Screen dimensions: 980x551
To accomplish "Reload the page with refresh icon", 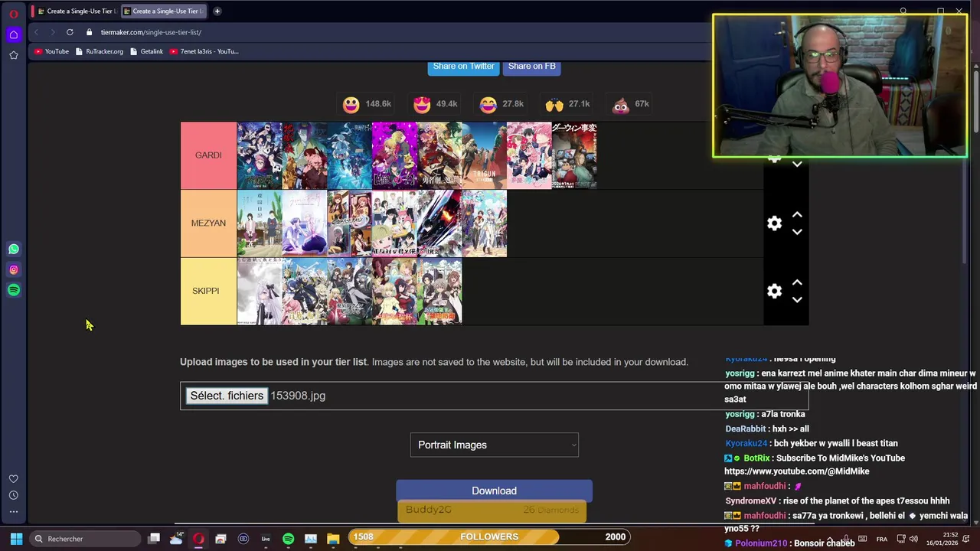I will [70, 32].
